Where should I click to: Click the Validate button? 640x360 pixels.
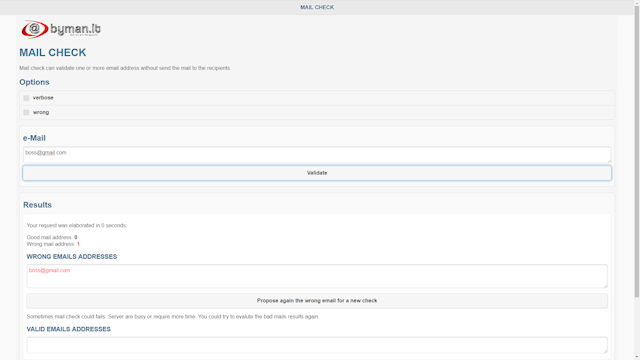click(x=317, y=173)
